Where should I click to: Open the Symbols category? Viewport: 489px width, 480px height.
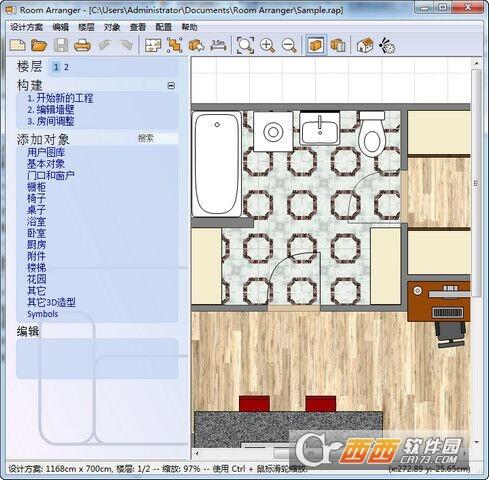coord(43,314)
